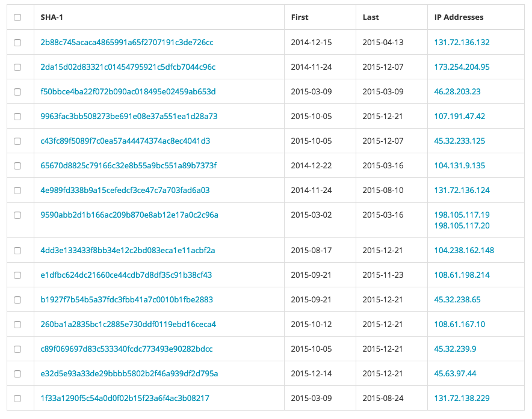Click the SHA-1 column header
The height and width of the screenshot is (419, 532).
pyautogui.click(x=52, y=17)
